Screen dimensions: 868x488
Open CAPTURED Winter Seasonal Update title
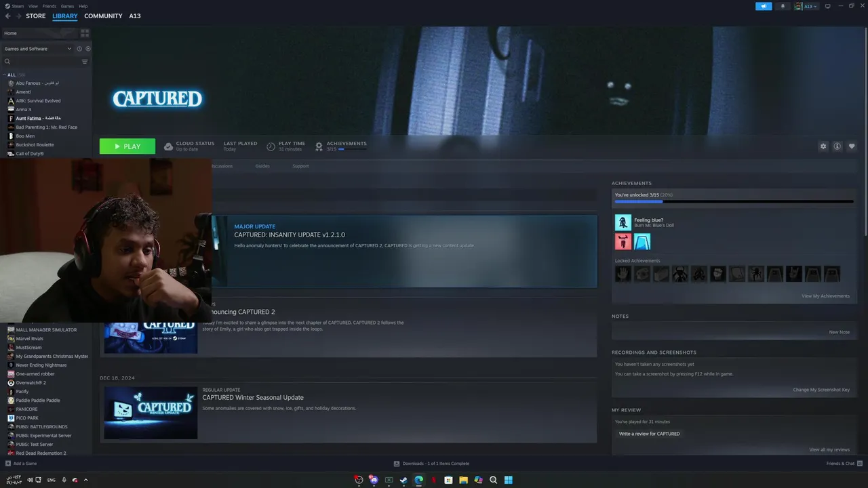(253, 397)
